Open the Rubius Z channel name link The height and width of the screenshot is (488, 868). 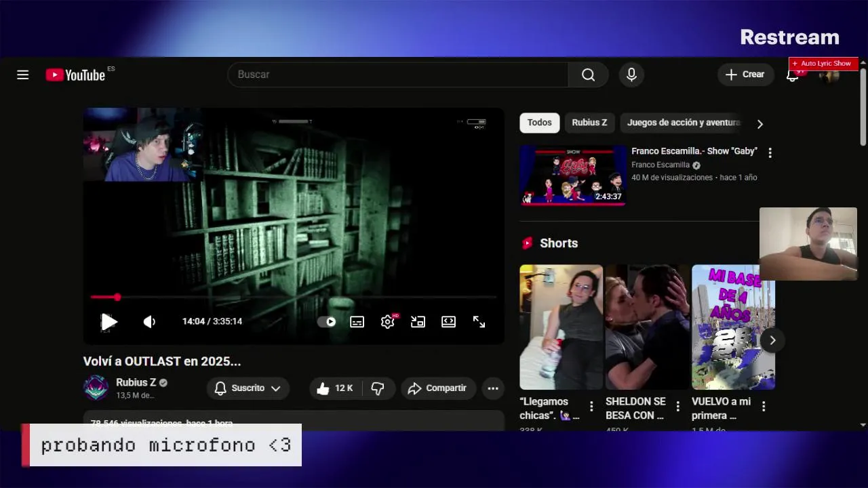(x=136, y=382)
